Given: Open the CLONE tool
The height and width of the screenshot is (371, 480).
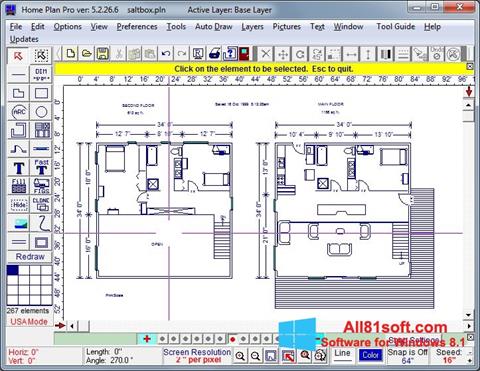Looking at the screenshot, I should click(41, 204).
